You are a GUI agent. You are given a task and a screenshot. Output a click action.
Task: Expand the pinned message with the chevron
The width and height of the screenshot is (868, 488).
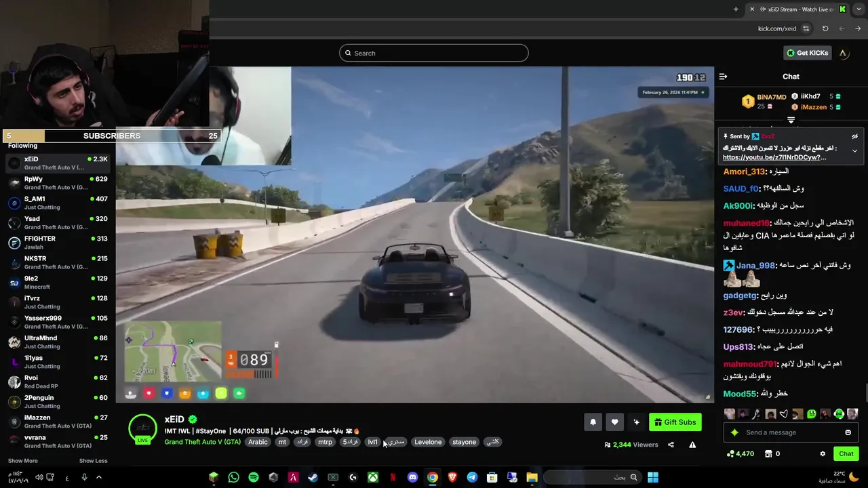(855, 150)
